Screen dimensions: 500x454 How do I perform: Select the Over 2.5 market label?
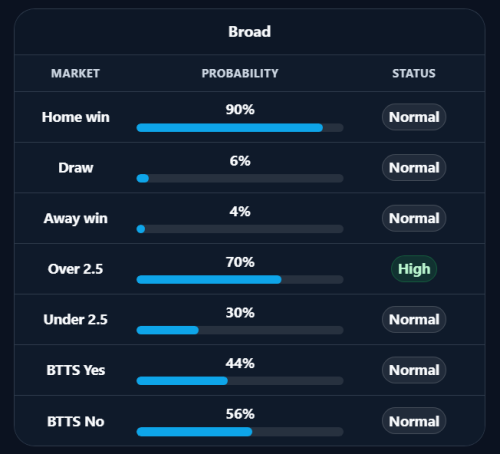(75, 269)
